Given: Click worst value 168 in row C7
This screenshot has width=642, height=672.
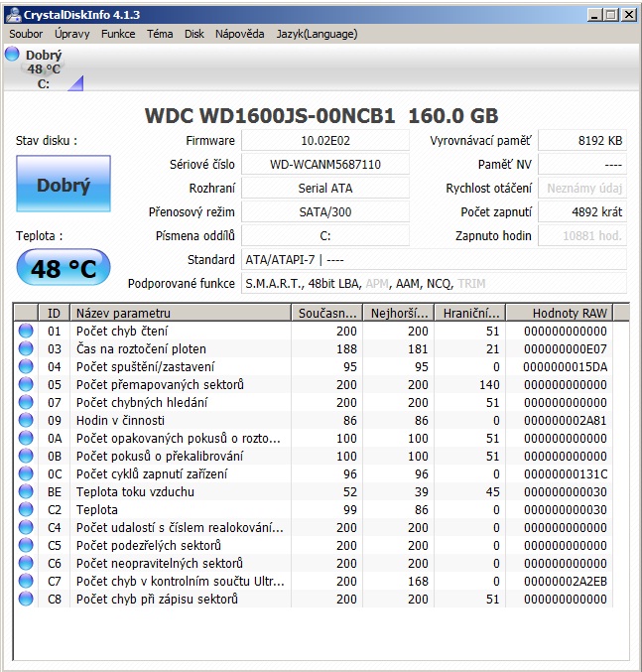Looking at the screenshot, I should [418, 581].
